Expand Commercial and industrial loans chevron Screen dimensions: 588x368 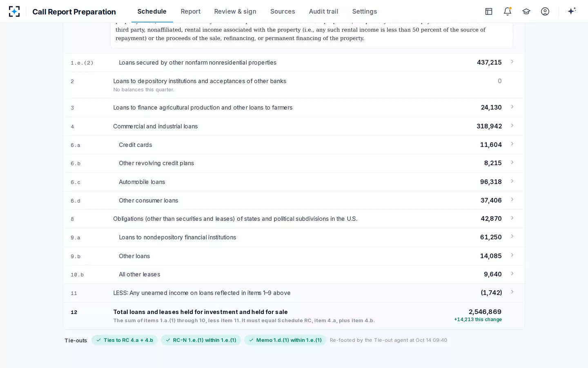coord(512,126)
